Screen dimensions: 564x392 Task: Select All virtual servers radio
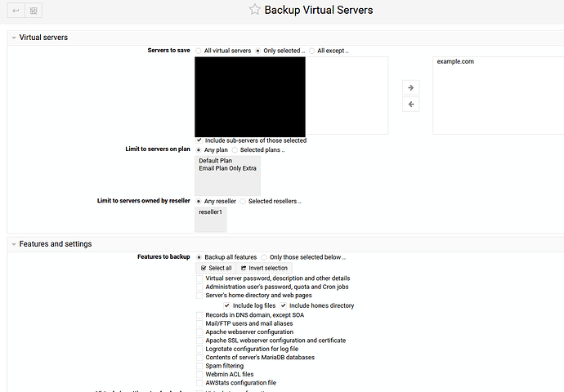pos(199,51)
